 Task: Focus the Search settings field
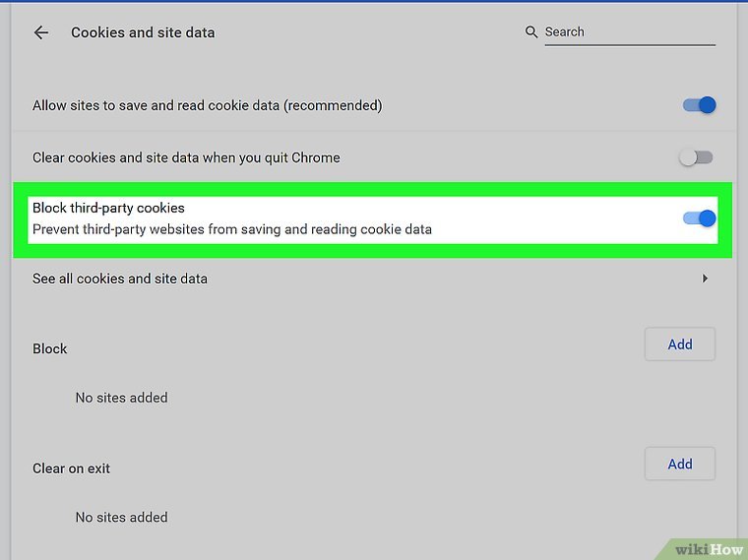[x=628, y=32]
